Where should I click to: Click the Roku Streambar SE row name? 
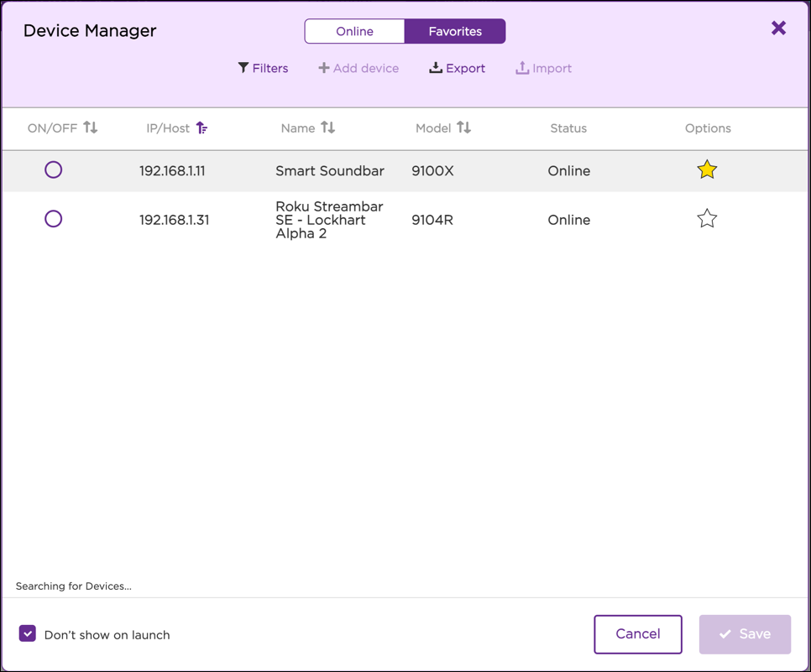(x=329, y=220)
